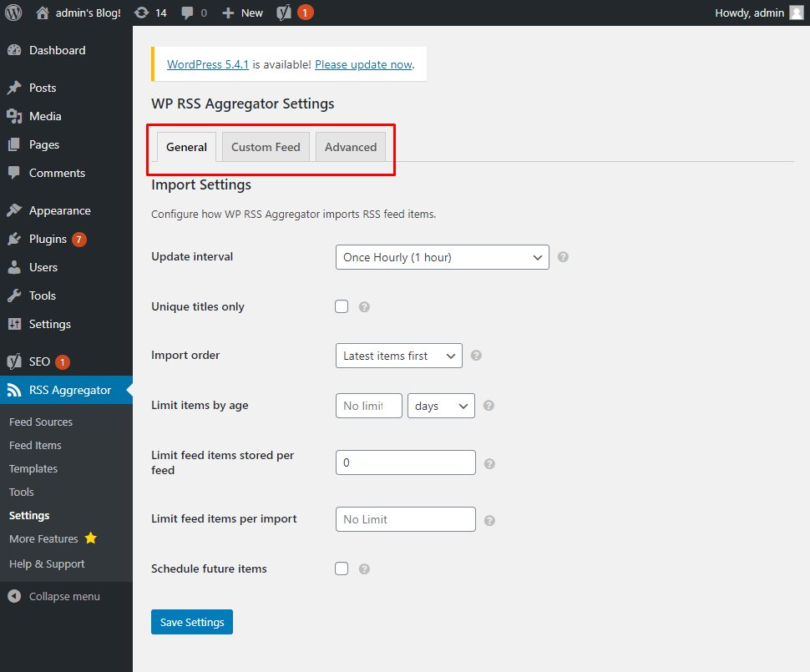
Task: Open Tools under RSS Aggregator submenu
Action: [x=21, y=493]
